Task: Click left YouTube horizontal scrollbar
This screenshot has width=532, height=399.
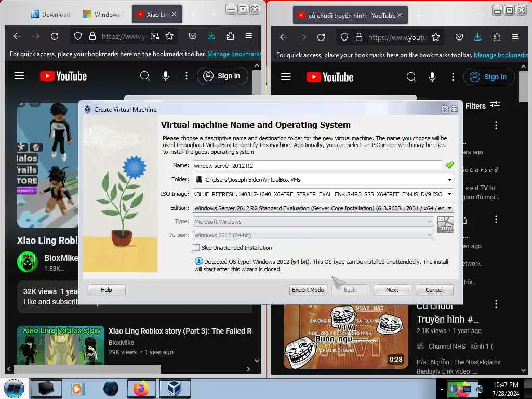Action: tap(87, 369)
